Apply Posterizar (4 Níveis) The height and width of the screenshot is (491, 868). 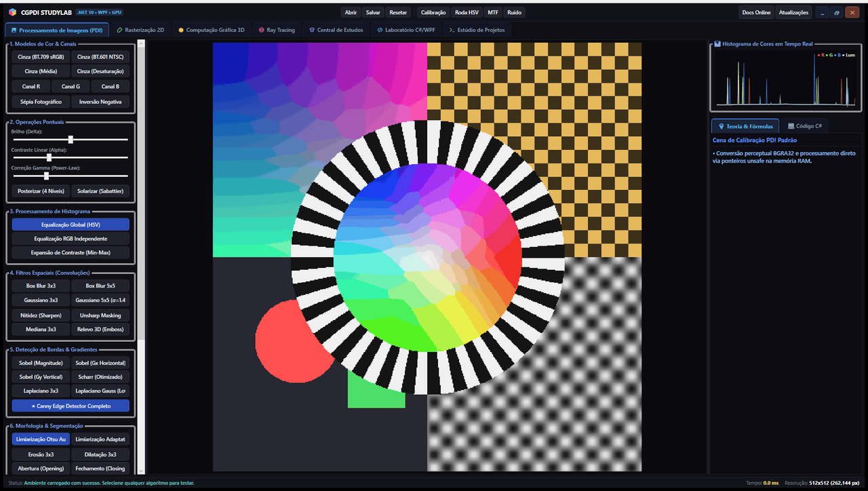[x=41, y=191]
